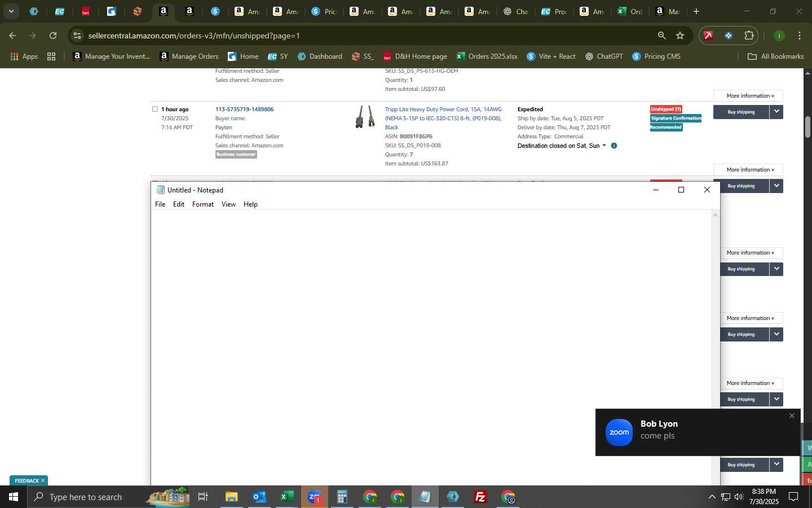The image size is (812, 508).
Task: Open the Manage Your Inventory bookmark
Action: 112,56
